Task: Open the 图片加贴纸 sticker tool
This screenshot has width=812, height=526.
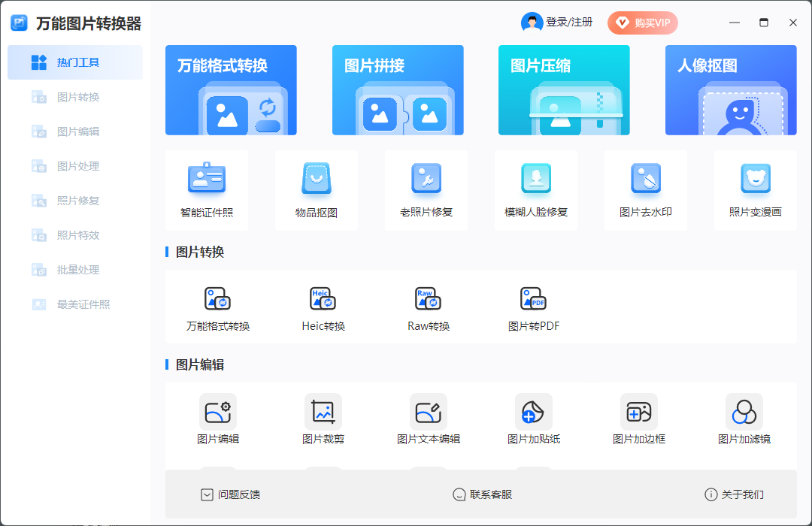Action: (x=534, y=412)
